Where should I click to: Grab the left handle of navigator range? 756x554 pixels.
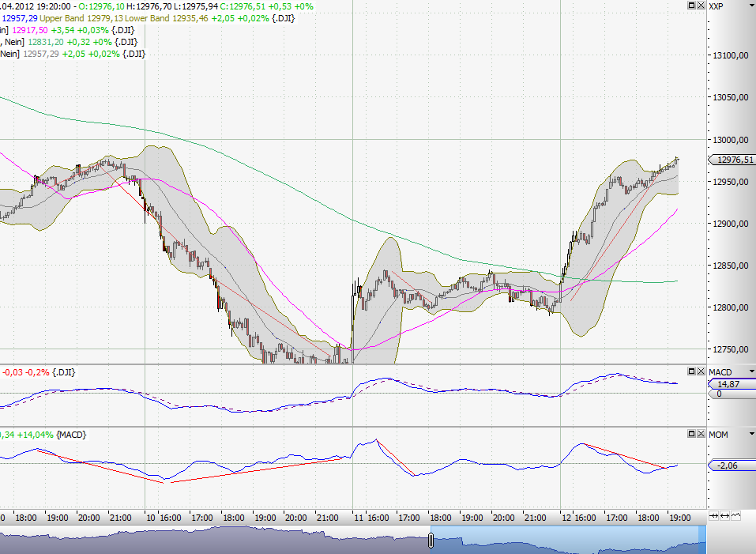(x=431, y=541)
